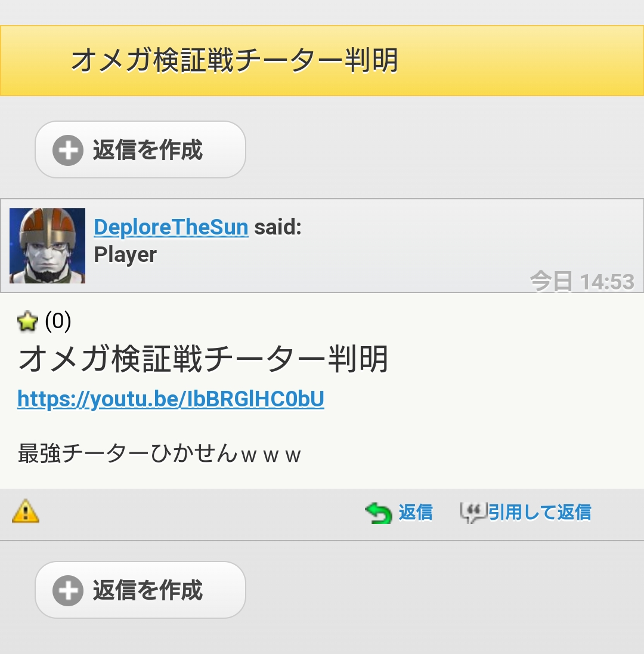Report post using yellow warning triangle
Image resolution: width=644 pixels, height=654 pixels.
pos(26,511)
